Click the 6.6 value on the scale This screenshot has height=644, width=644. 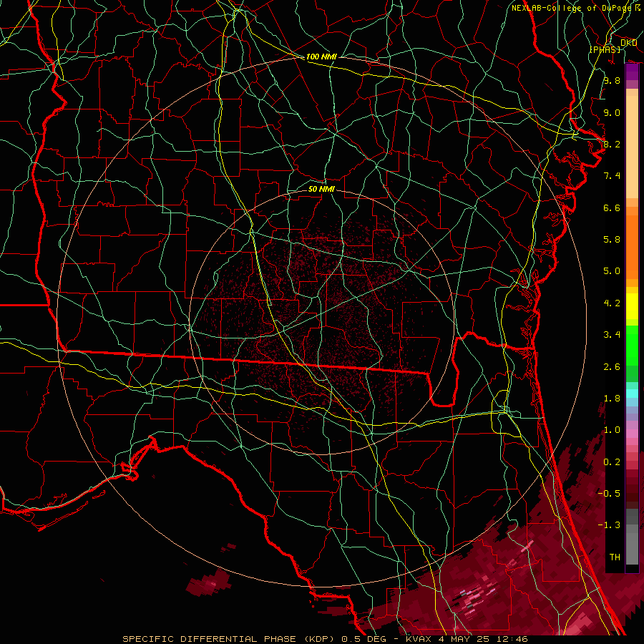click(x=612, y=208)
